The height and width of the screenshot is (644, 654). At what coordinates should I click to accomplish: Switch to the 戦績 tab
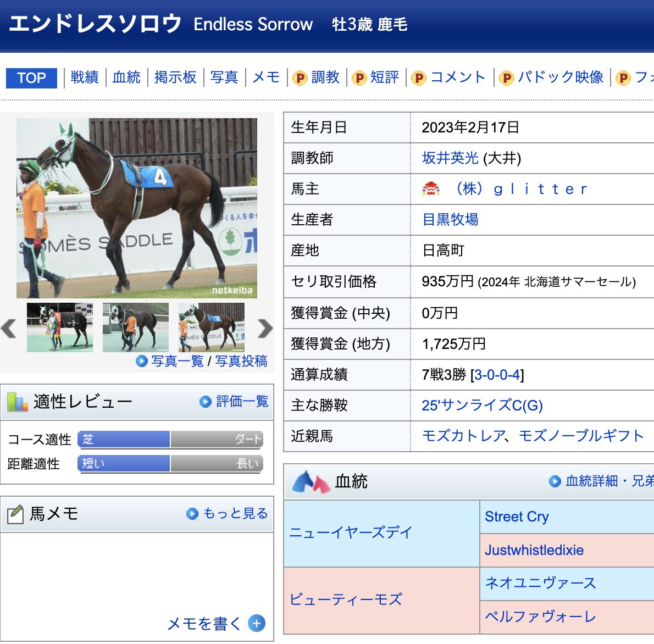[85, 77]
